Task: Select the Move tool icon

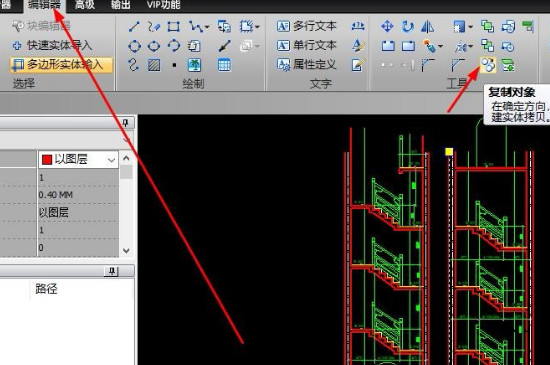Action: click(x=387, y=27)
